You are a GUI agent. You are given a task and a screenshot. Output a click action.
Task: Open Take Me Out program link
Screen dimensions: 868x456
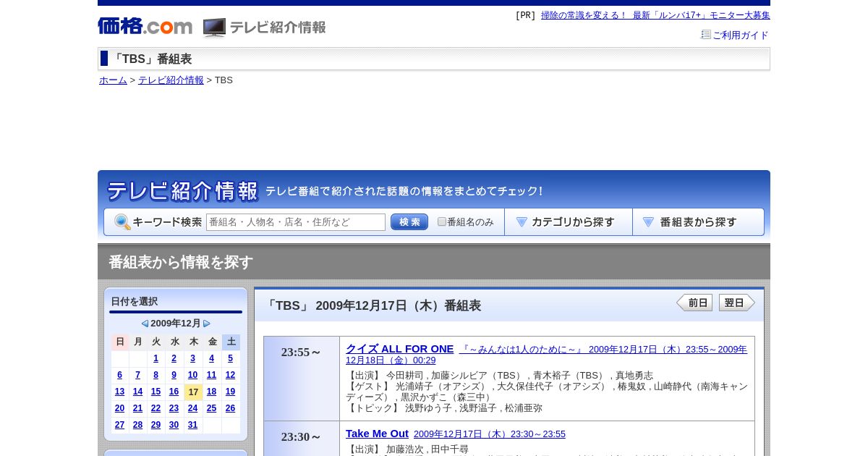377,434
